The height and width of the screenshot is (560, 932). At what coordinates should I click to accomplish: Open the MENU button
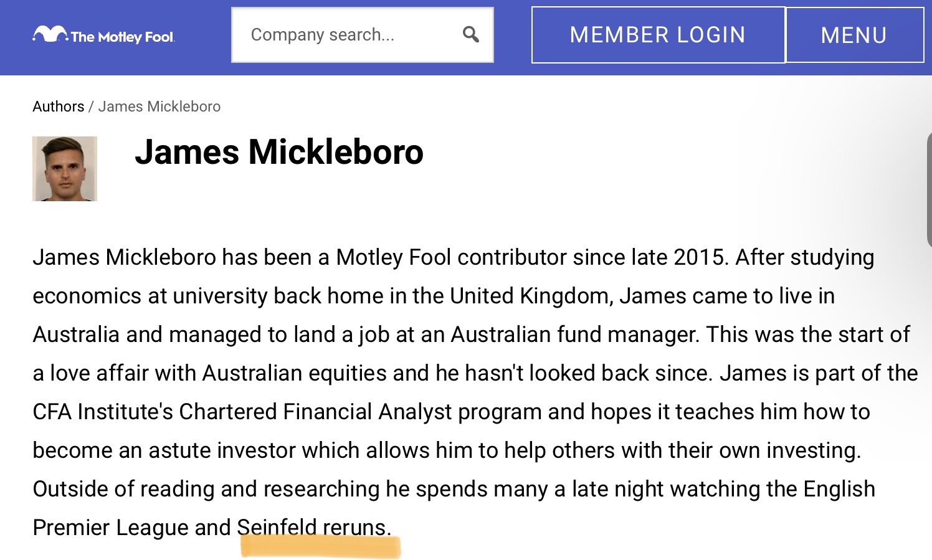point(854,35)
